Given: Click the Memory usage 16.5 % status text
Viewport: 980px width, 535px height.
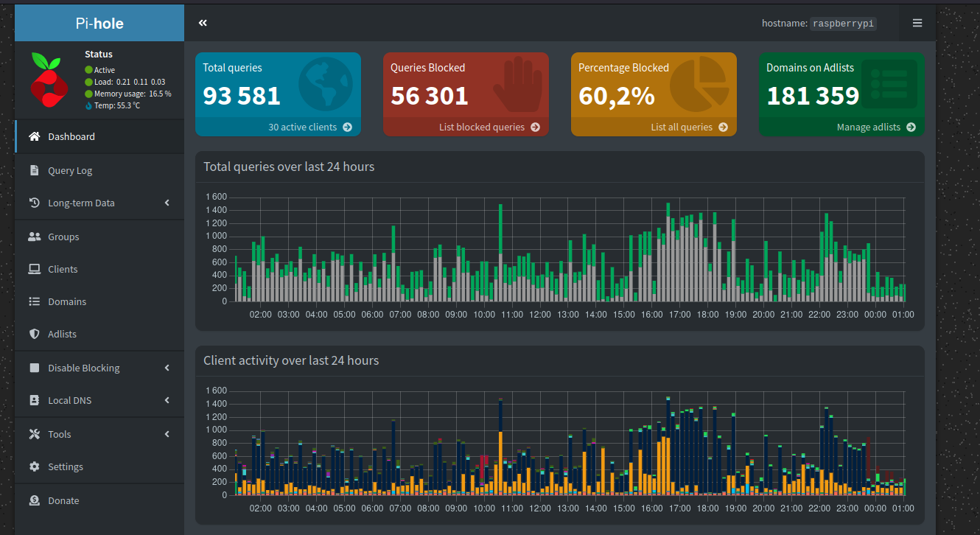Looking at the screenshot, I should click(x=133, y=94).
